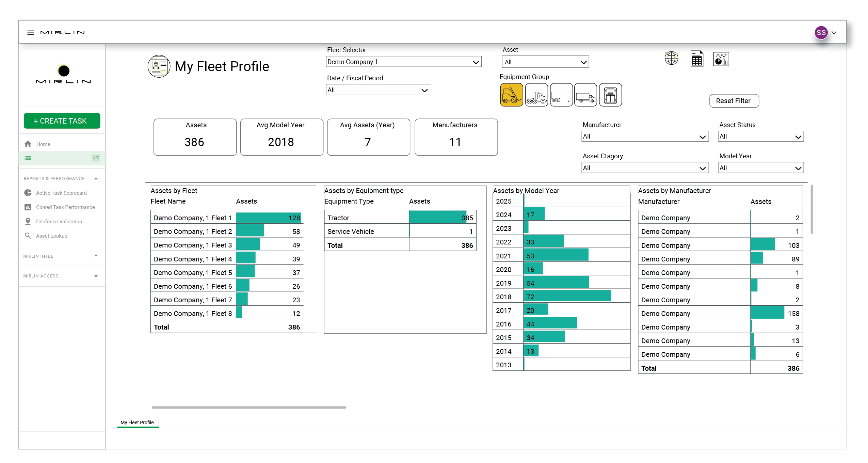The width and height of the screenshot is (868, 463).
Task: Open the globe map view icon
Action: 671,58
